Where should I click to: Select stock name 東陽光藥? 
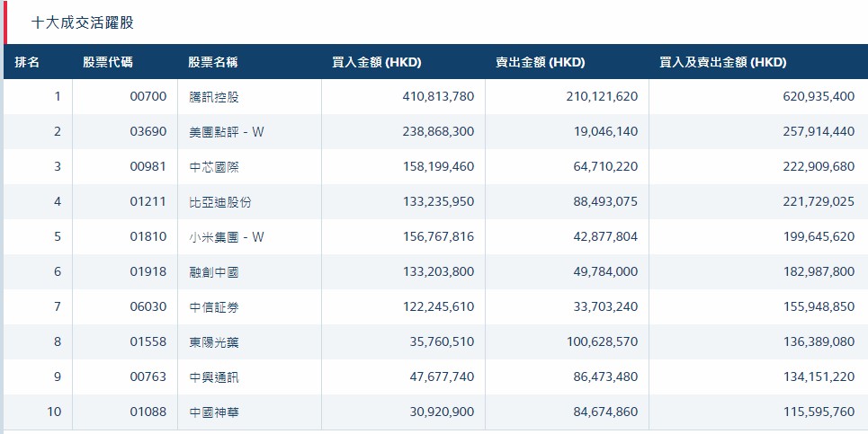tap(214, 342)
